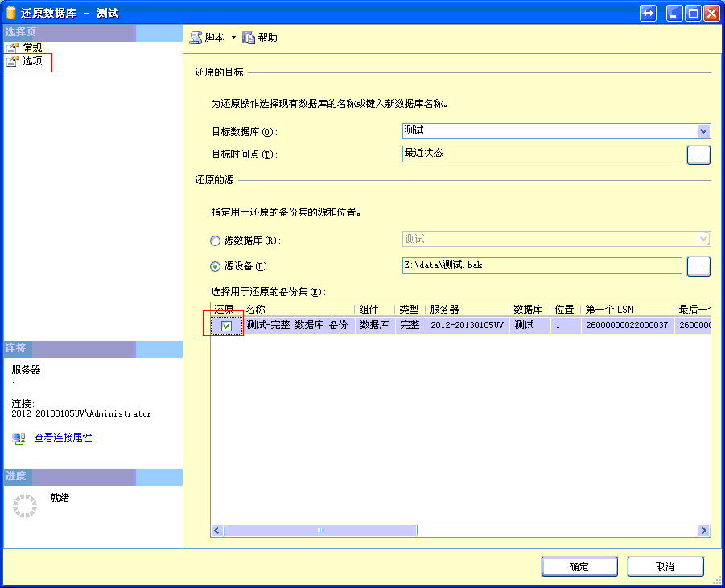The height and width of the screenshot is (588, 725).
Task: Browse for 源设备 using ellipsis button
Action: [698, 266]
